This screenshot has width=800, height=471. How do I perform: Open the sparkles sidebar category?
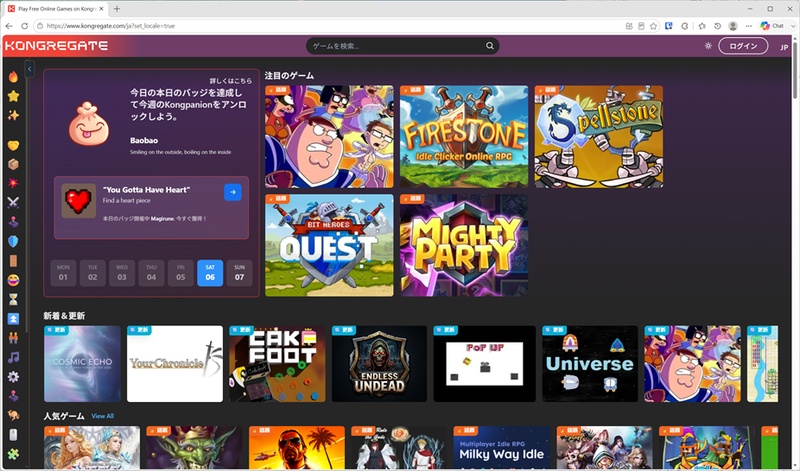13,115
